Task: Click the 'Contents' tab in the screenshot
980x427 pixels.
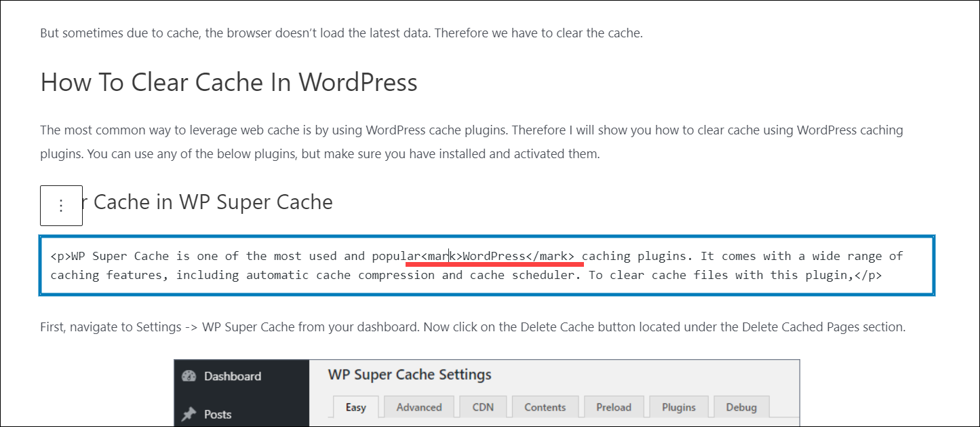Action: coord(545,407)
